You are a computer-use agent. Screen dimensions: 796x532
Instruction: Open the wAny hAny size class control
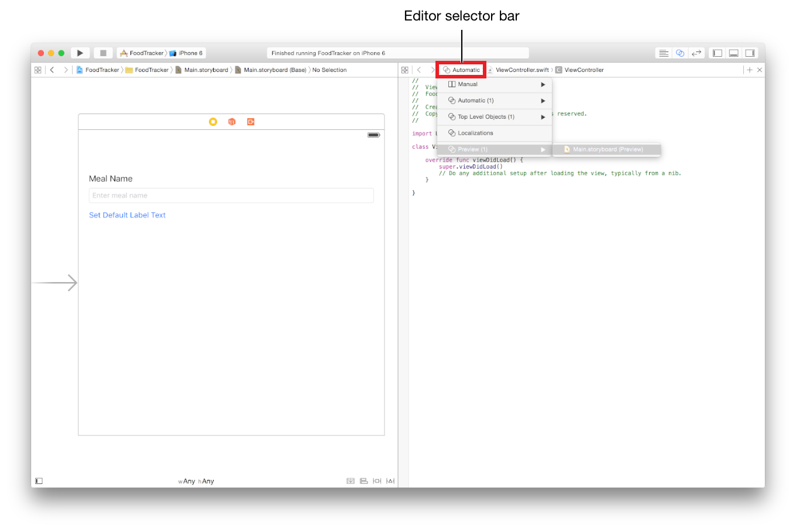click(196, 481)
